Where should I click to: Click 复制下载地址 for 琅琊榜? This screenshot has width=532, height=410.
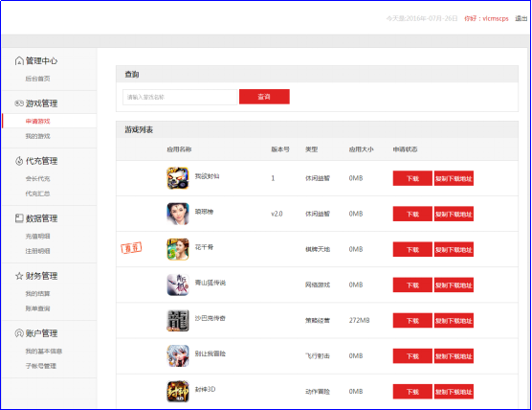coord(454,214)
